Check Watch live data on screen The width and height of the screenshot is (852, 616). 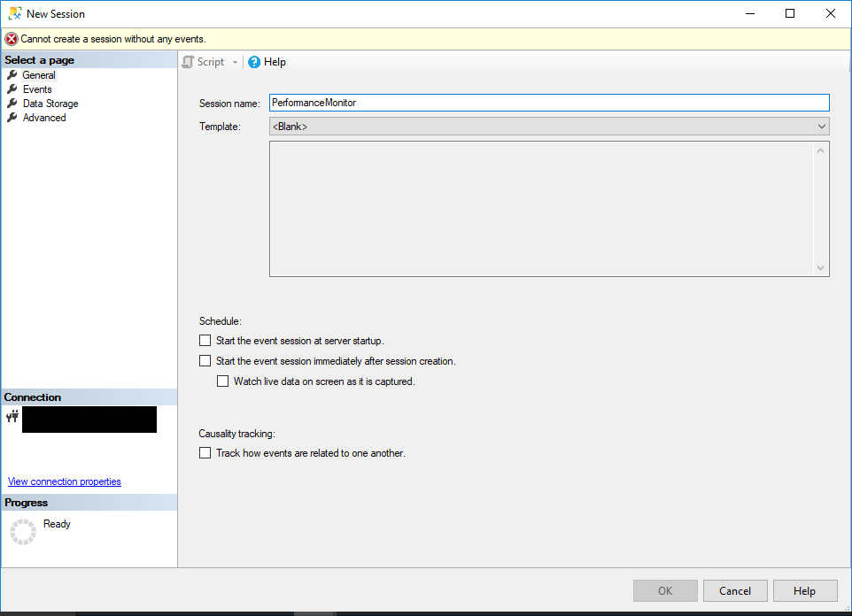click(222, 381)
